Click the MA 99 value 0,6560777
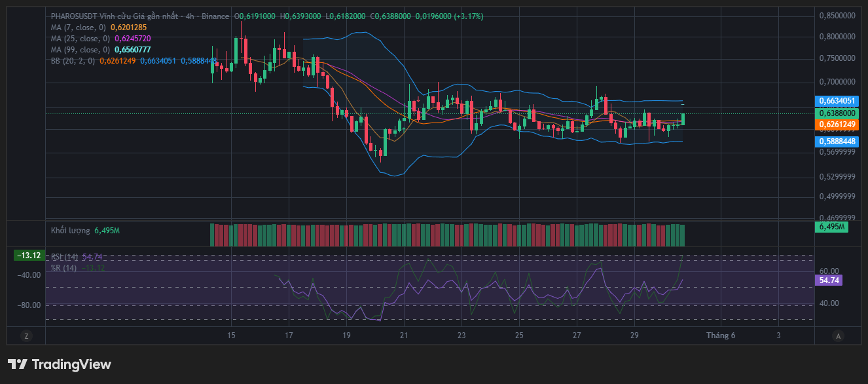 (x=133, y=50)
